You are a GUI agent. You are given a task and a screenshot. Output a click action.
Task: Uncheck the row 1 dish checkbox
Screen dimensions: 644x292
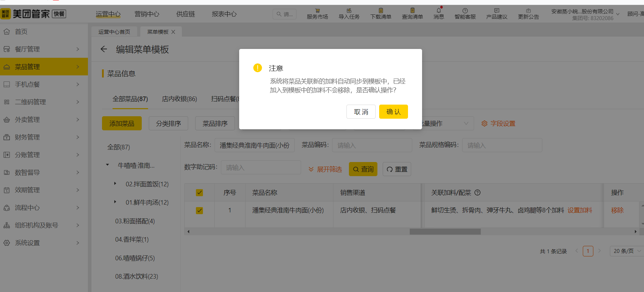[199, 211]
